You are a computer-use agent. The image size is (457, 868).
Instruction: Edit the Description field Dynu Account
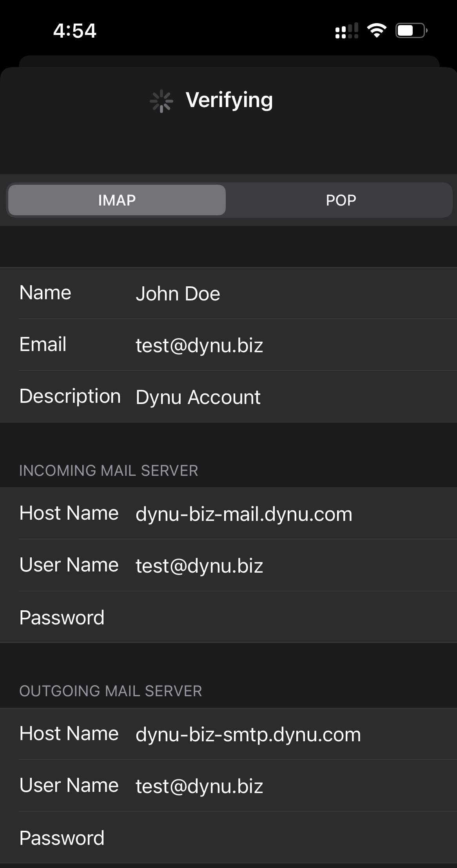coord(228,397)
